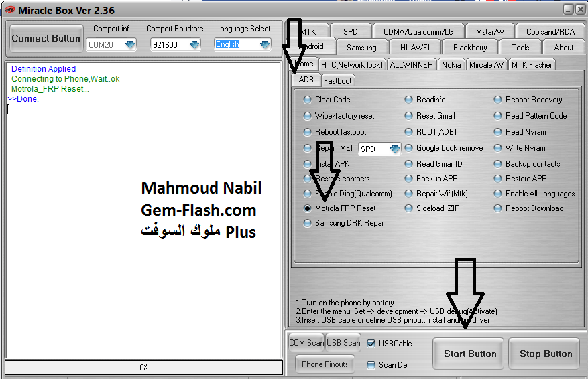
Task: Switch to the HTC(Network lock) sub-tab
Action: (352, 65)
